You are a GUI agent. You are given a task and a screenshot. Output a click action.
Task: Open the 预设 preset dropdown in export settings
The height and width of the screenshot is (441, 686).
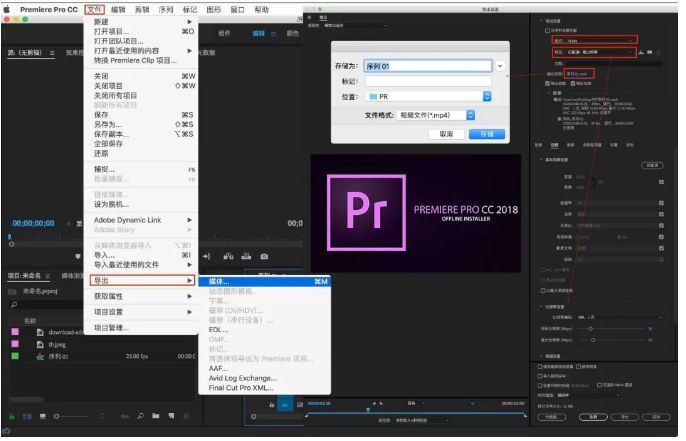(594, 52)
